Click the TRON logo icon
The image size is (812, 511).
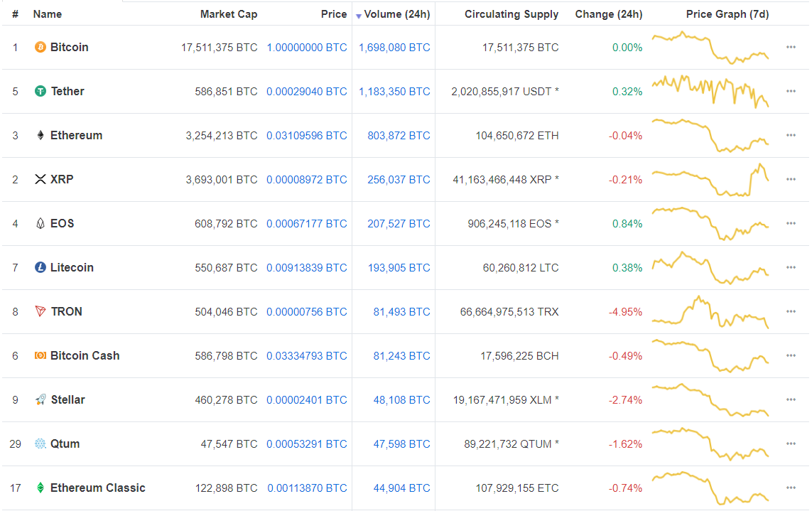click(x=40, y=312)
